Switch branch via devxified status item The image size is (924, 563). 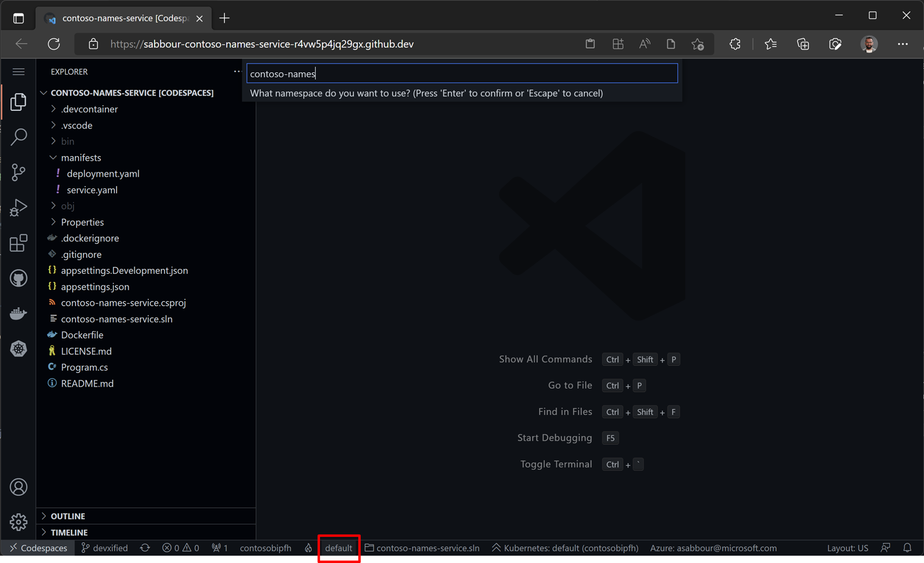tap(104, 548)
